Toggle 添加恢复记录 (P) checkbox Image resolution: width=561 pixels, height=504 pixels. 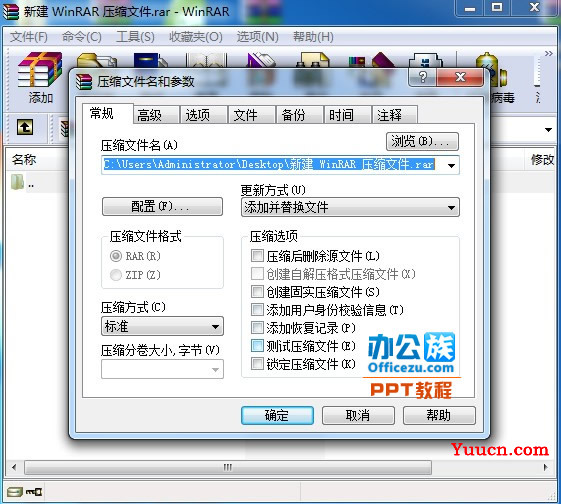pos(257,327)
